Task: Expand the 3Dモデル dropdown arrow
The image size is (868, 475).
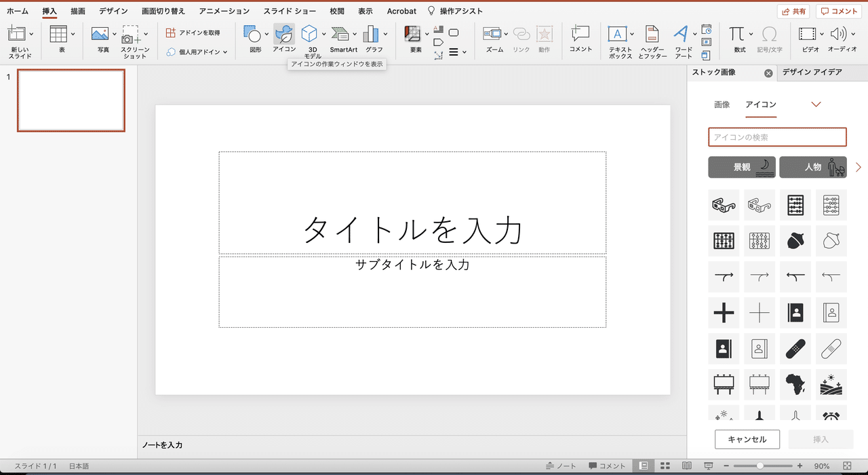Action: (324, 34)
